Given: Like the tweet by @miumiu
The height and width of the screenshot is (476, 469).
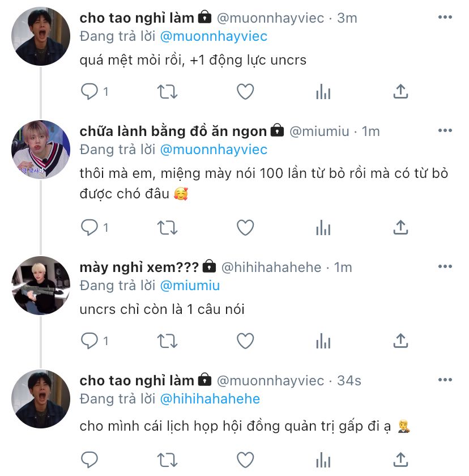Looking at the screenshot, I should (x=245, y=228).
